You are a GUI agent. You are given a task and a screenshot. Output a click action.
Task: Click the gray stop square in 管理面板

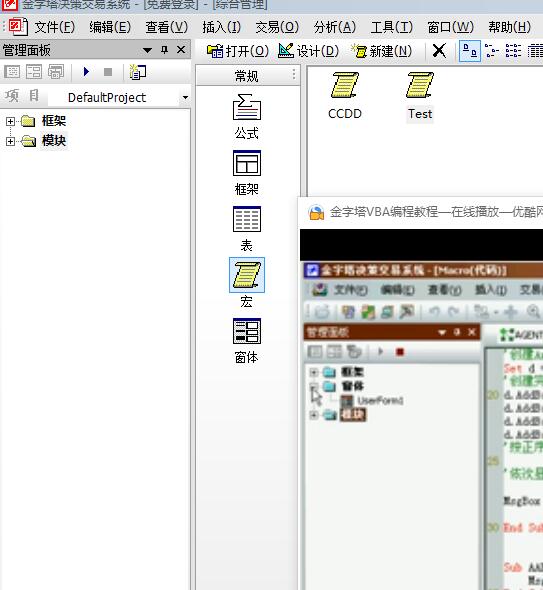(108, 72)
